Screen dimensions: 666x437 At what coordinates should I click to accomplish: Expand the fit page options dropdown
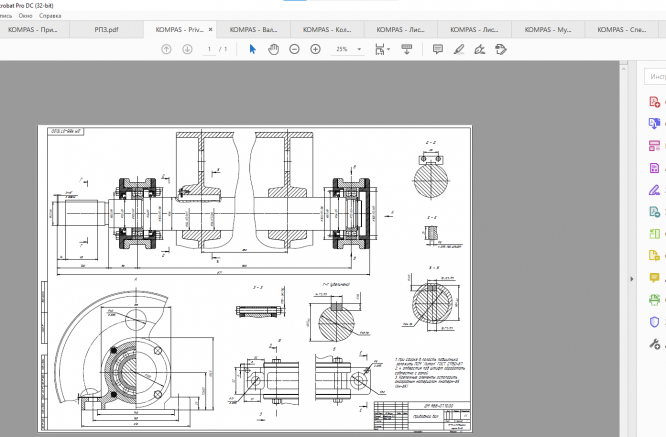click(388, 49)
